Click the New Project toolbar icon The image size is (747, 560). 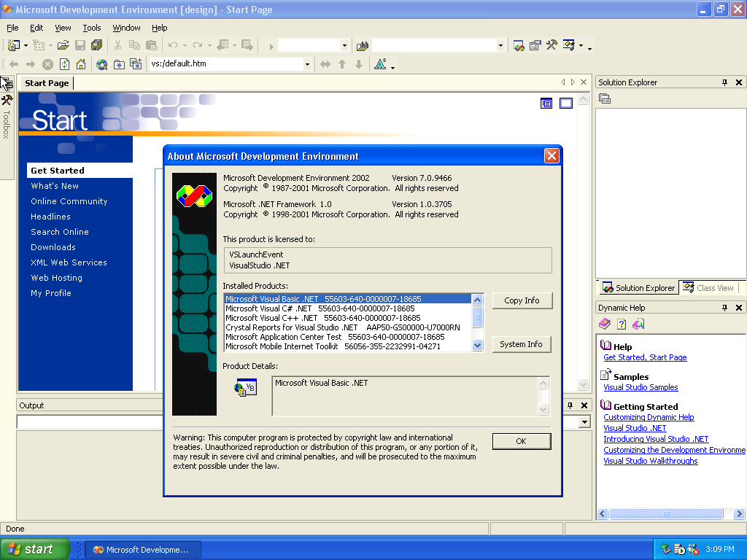(14, 45)
